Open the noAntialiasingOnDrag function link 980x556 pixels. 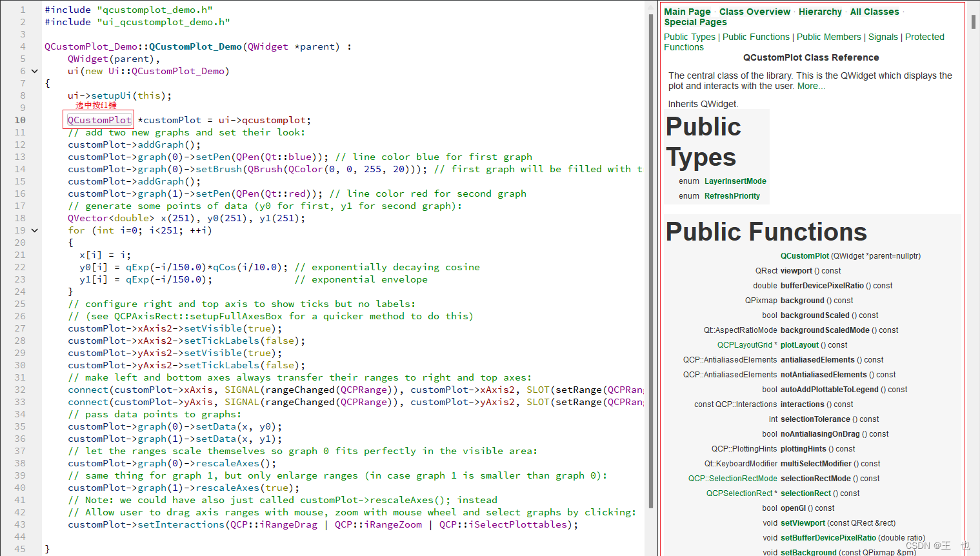pyautogui.click(x=820, y=434)
